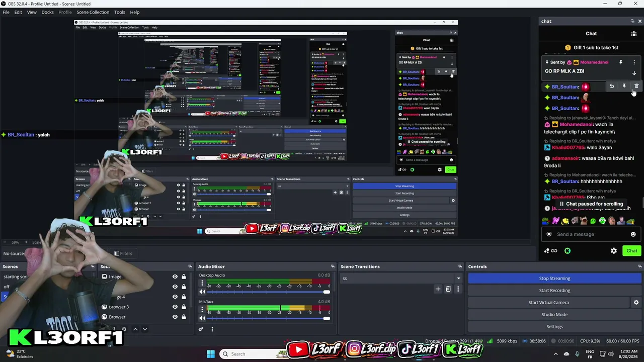Reply to BR_Soultan's hovered message
Viewport: 644px width, 362px height.
(x=612, y=86)
